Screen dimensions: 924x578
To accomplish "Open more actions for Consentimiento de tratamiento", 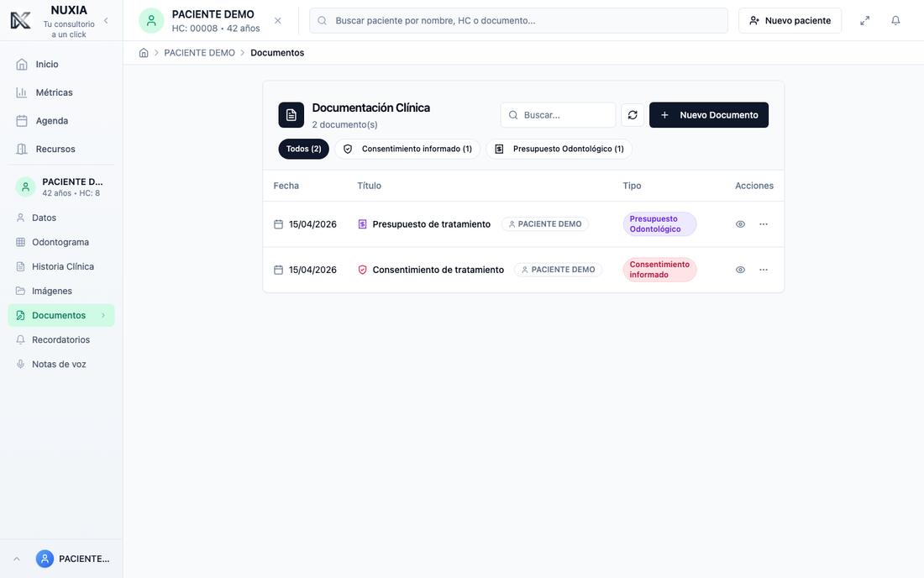I will coord(764,270).
